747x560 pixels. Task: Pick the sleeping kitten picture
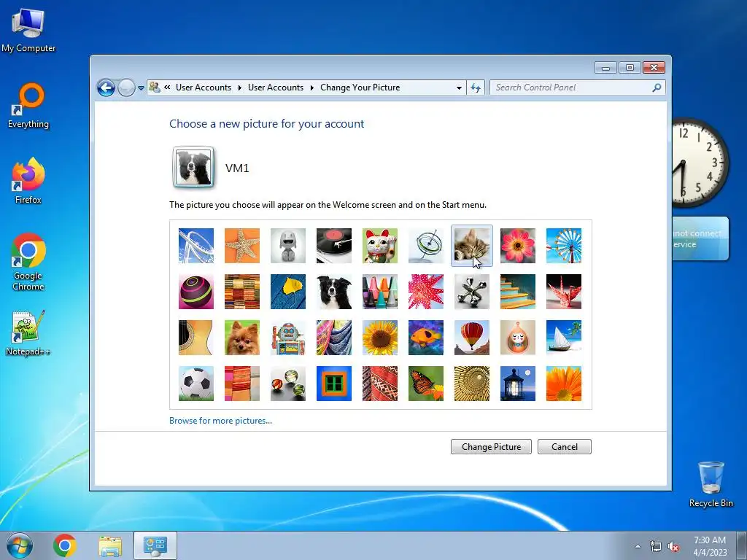(472, 246)
